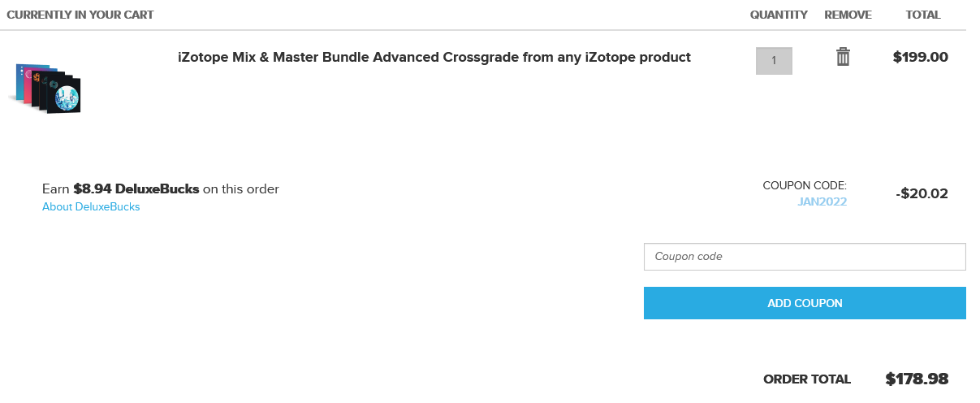Image resolution: width=980 pixels, height=403 pixels.
Task: Click the TOTAL column header
Action: coord(923,15)
